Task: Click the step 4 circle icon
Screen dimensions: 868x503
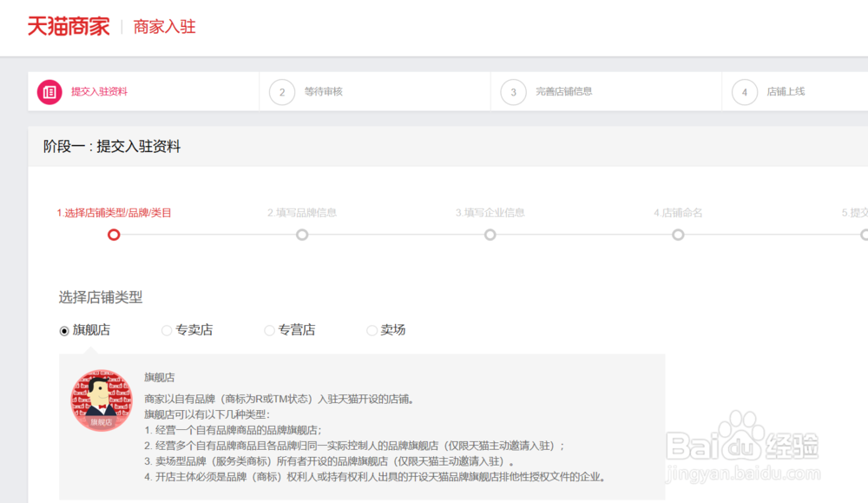Action: (x=745, y=92)
